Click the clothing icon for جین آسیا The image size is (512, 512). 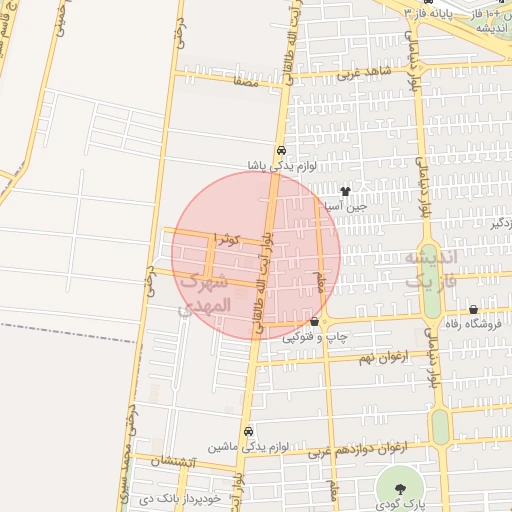click(x=345, y=191)
